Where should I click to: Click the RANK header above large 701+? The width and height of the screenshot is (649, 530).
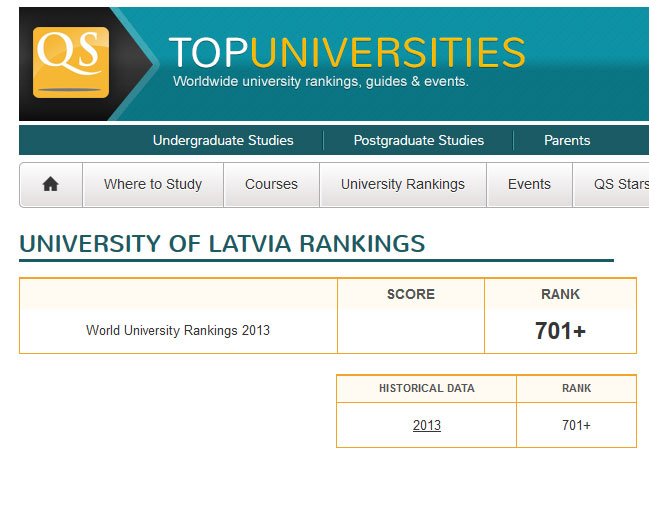click(560, 294)
